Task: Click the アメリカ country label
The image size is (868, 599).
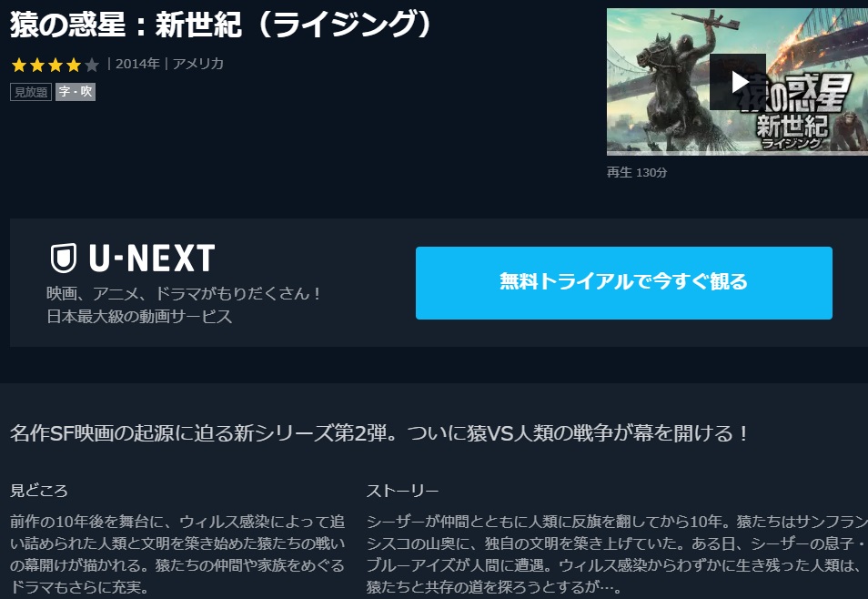Action: point(197,64)
